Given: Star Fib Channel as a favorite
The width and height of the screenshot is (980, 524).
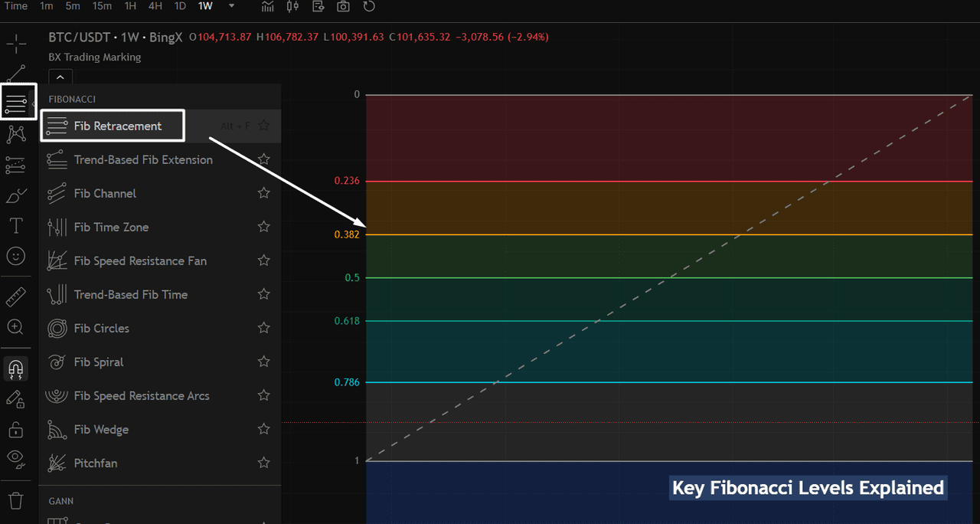Looking at the screenshot, I should coord(263,194).
